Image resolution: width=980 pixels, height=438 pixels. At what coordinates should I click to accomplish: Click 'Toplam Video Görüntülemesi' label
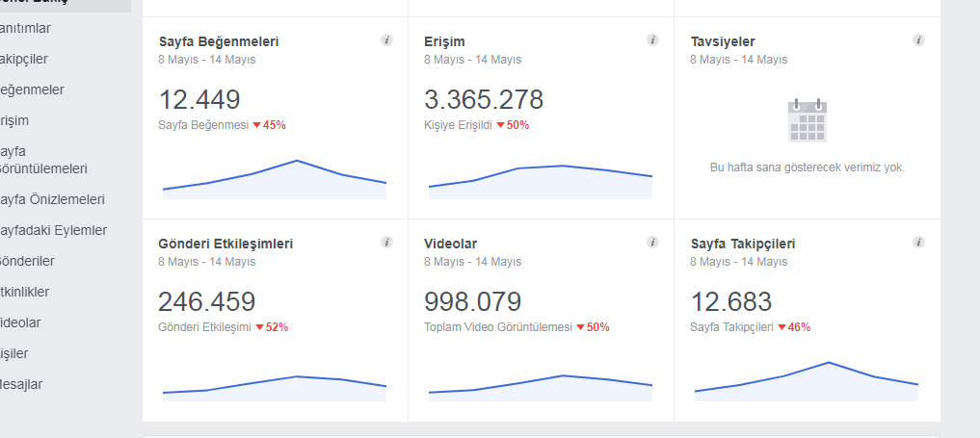[x=498, y=327]
